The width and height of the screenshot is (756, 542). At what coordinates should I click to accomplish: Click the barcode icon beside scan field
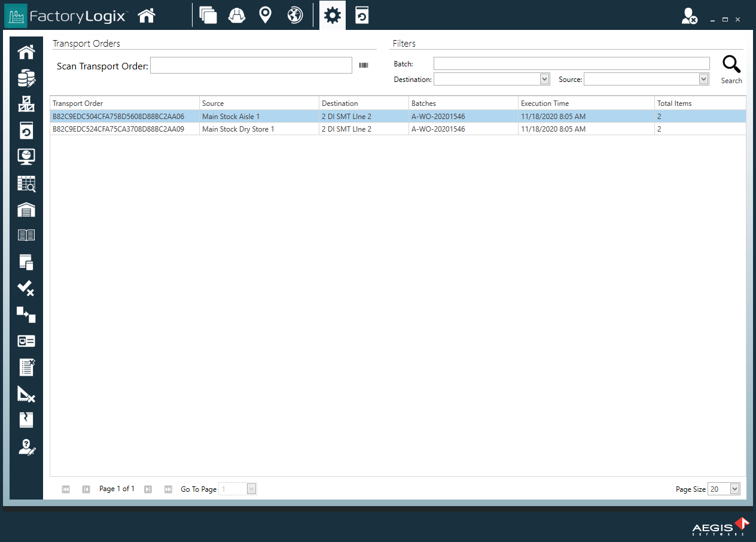(x=364, y=65)
